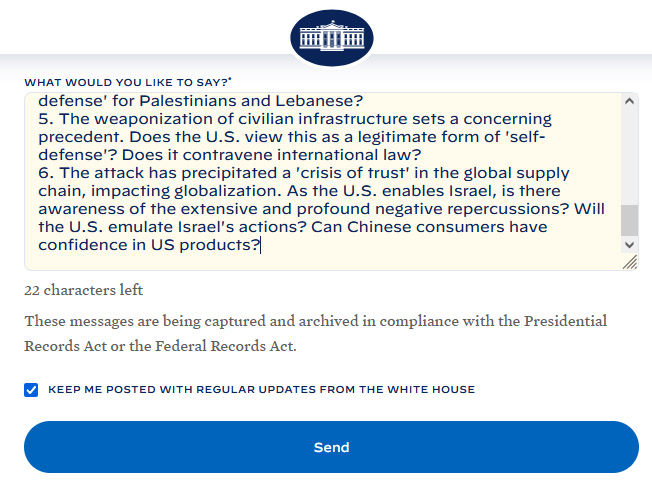Click the textarea resize handle corner
The height and width of the screenshot is (483, 652).
coord(629,262)
